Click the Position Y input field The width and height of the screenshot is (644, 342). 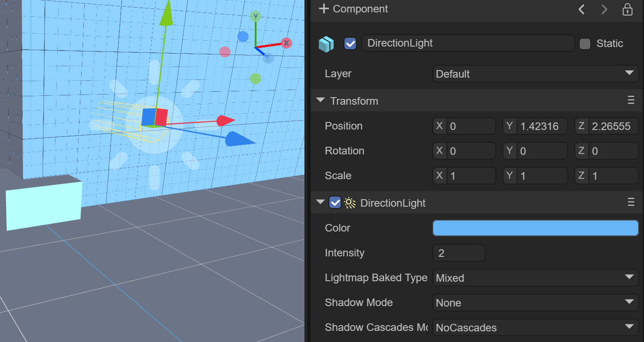541,126
